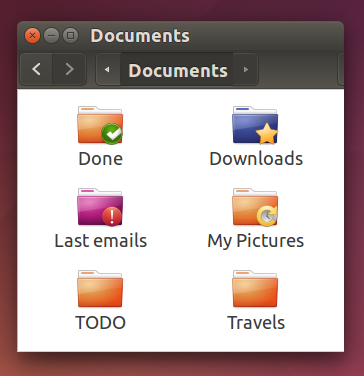364x376 pixels.
Task: Go back with the left chevron button
Action: click(36, 69)
